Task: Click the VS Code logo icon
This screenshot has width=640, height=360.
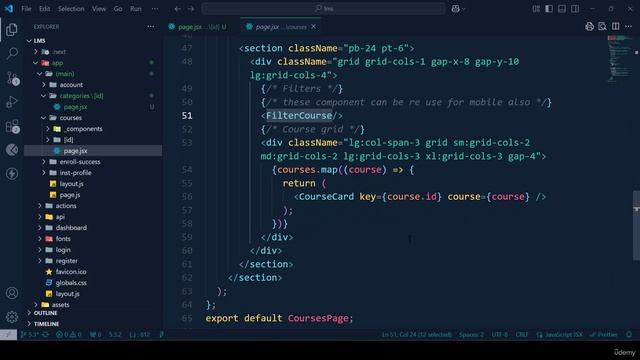Action: tap(9, 9)
